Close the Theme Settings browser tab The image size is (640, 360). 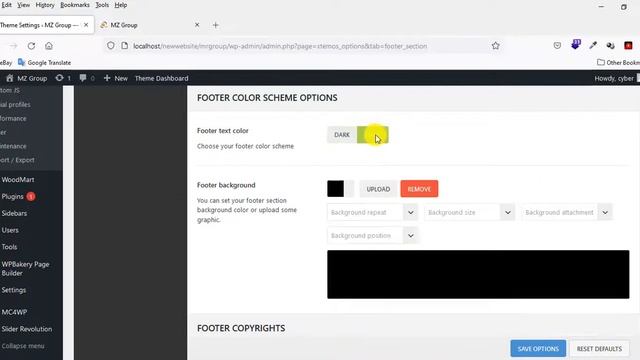(x=86, y=25)
